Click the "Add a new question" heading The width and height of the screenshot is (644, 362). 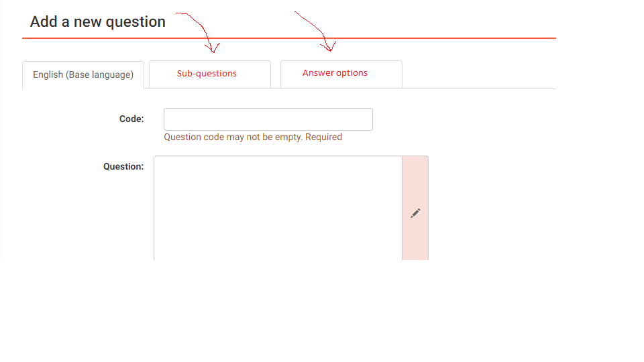point(98,22)
